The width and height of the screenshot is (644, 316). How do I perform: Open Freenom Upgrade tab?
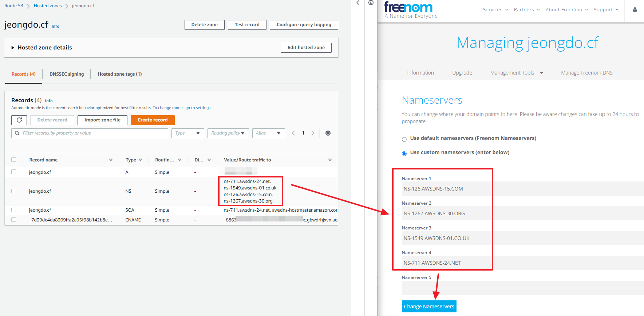tap(462, 73)
